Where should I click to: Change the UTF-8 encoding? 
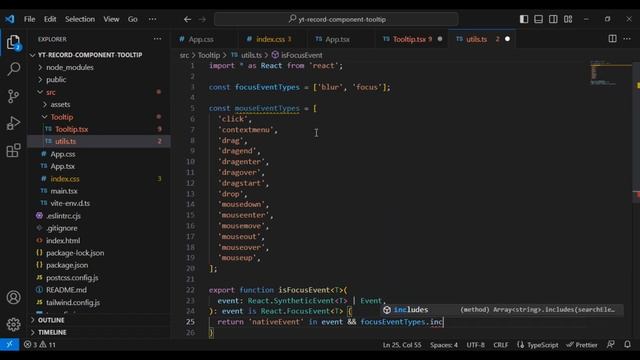[476, 345]
